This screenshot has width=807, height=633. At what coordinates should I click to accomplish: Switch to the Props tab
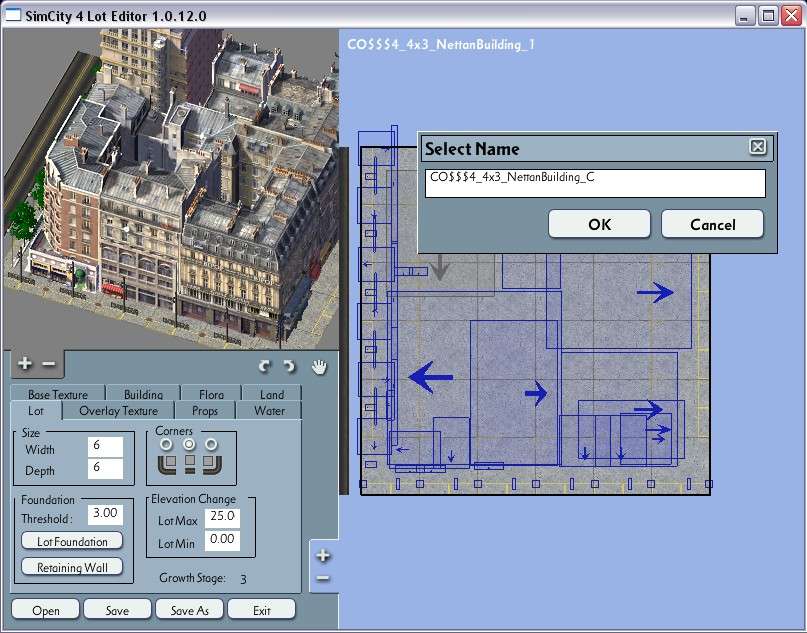[x=205, y=411]
